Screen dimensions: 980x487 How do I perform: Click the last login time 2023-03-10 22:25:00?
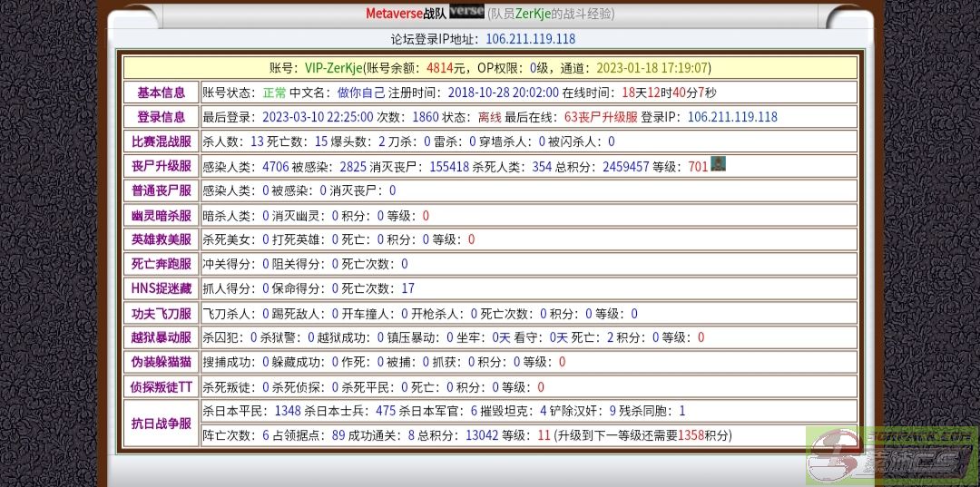coord(318,117)
